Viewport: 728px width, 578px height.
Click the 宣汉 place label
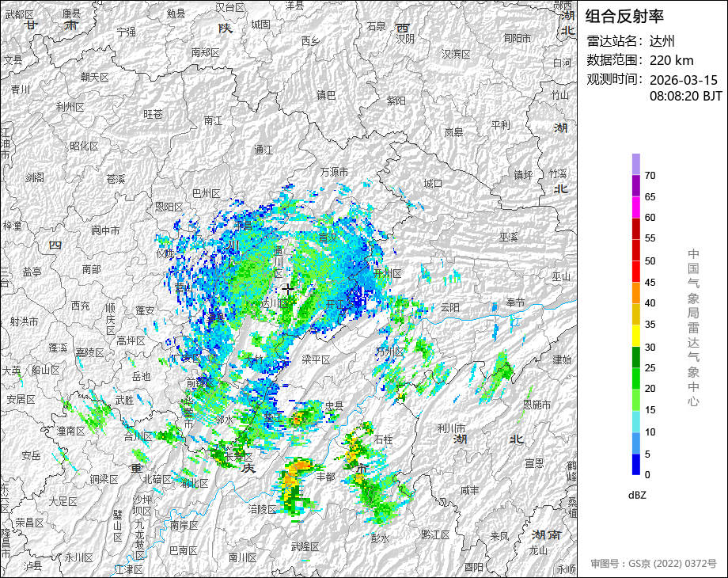[328, 238]
